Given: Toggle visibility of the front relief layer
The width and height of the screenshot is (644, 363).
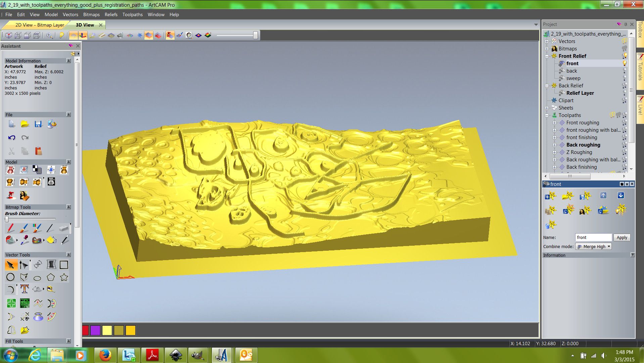Looking at the screenshot, I should (624, 63).
